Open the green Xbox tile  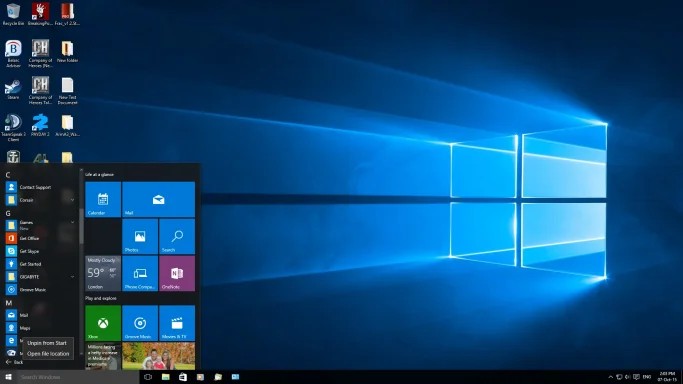click(103, 323)
